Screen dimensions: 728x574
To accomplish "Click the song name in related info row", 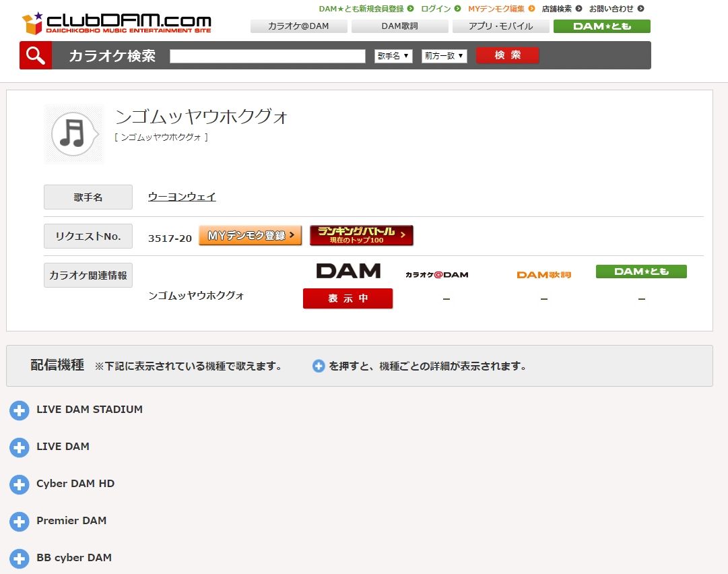I will (196, 295).
